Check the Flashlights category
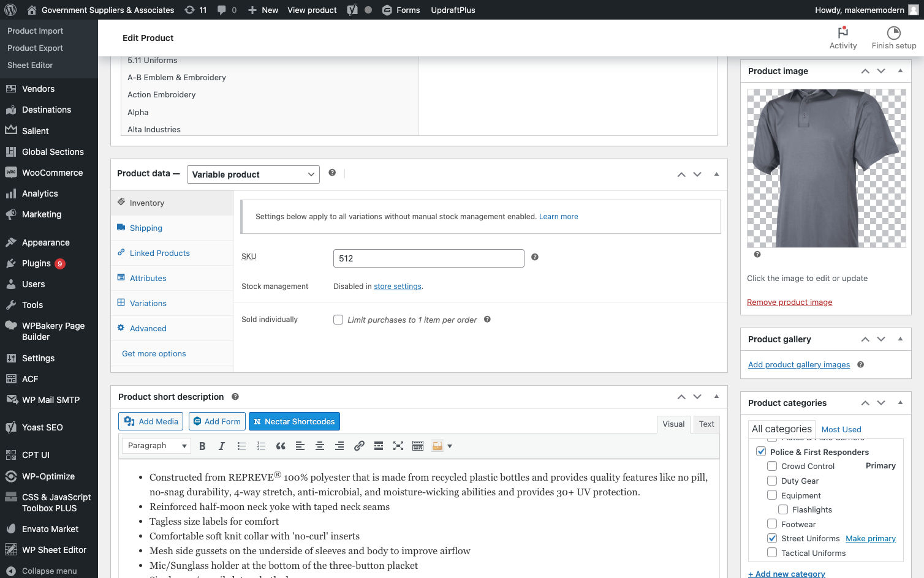924x578 pixels. coord(783,509)
